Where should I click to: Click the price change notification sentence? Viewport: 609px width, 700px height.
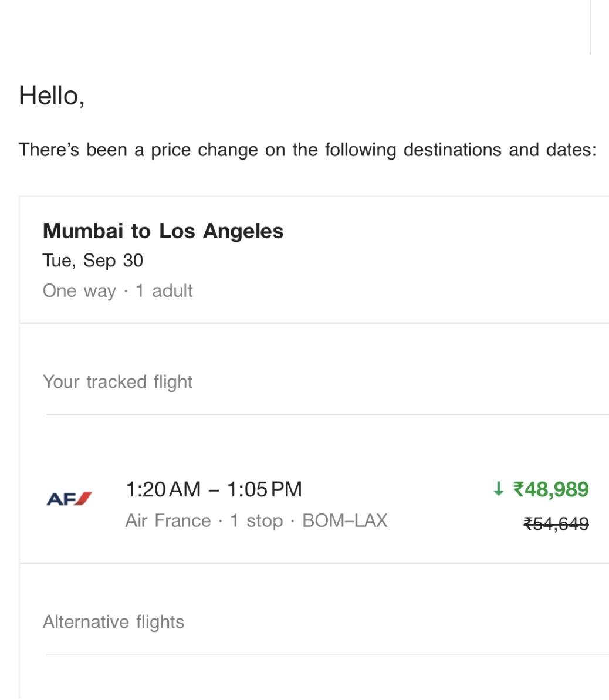click(x=307, y=150)
